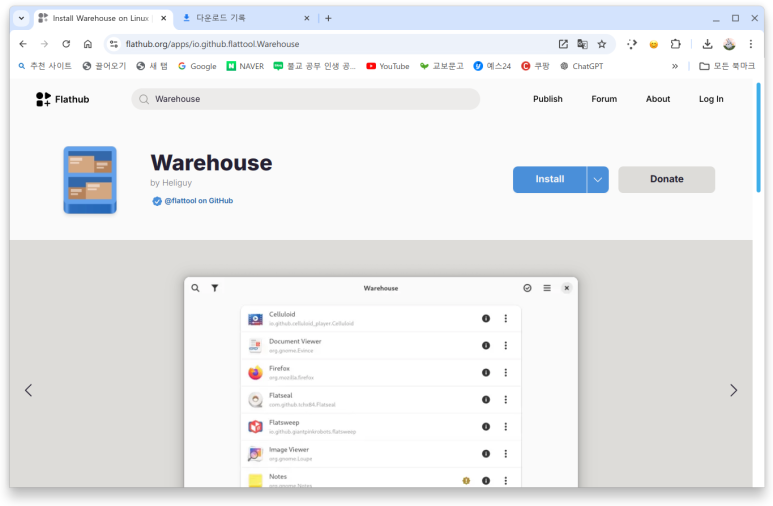The image size is (773, 506).
Task: Open page in app icon in address bar
Action: 563,44
